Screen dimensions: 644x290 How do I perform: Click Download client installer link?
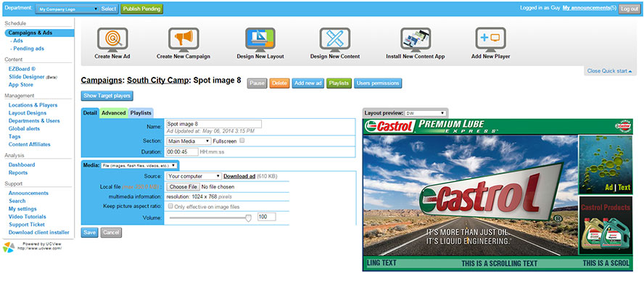tap(39, 232)
